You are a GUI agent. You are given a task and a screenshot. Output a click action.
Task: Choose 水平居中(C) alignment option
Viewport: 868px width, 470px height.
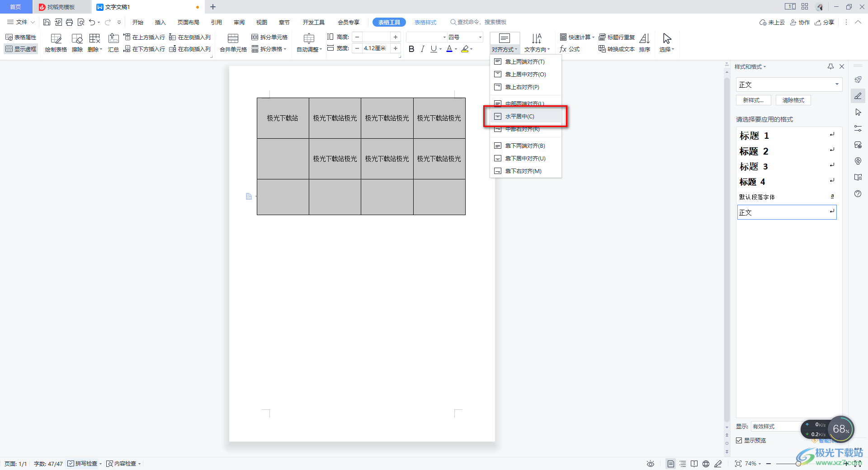tap(526, 116)
